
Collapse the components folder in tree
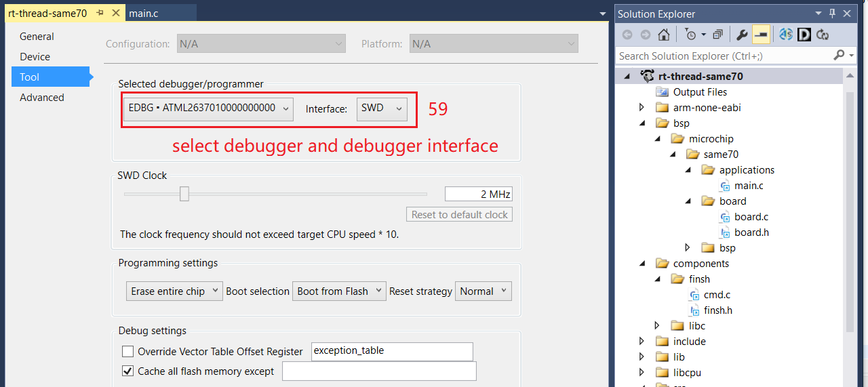[642, 264]
